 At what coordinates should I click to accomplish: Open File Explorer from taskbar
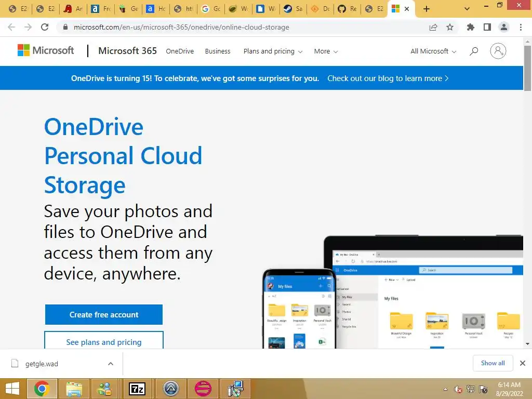[74, 389]
